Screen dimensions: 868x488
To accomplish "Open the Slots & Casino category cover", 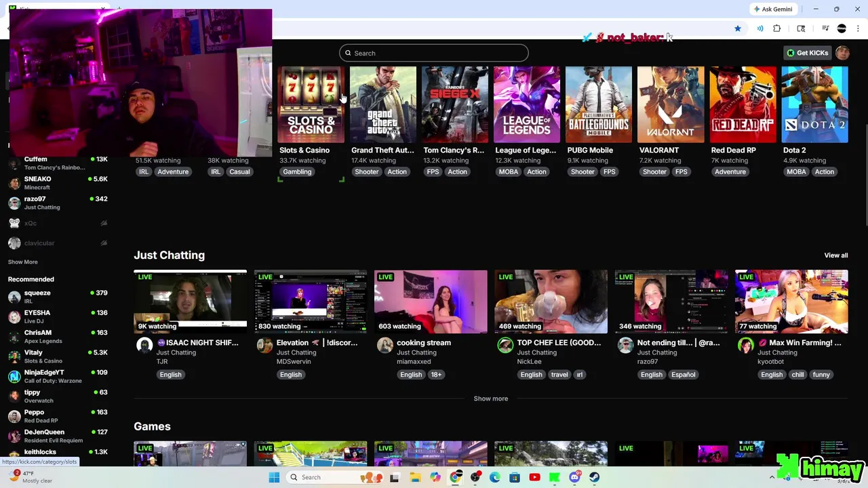I will click(311, 105).
